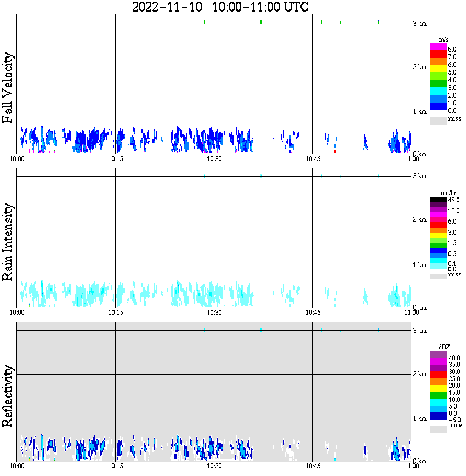The height and width of the screenshot is (476, 466).
Task: Click the purple 12.0 mm/hr rain intensity swatch
Action: pyautogui.click(x=438, y=209)
